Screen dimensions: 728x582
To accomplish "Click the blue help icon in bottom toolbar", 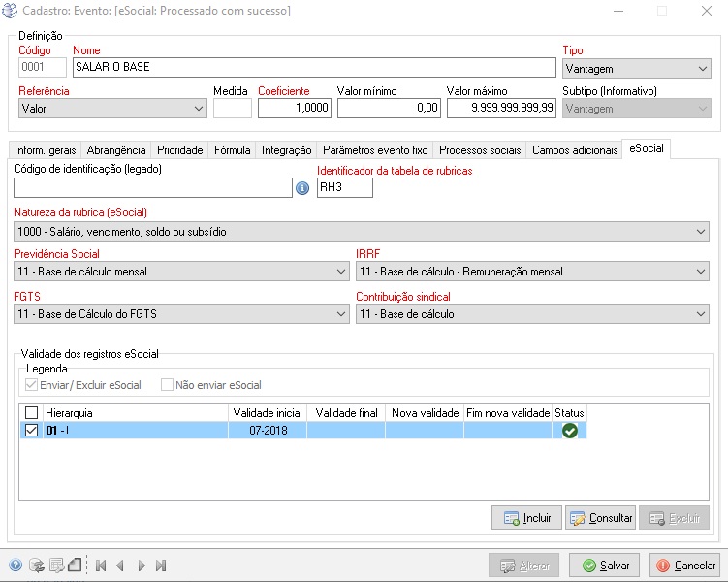I will (16, 566).
